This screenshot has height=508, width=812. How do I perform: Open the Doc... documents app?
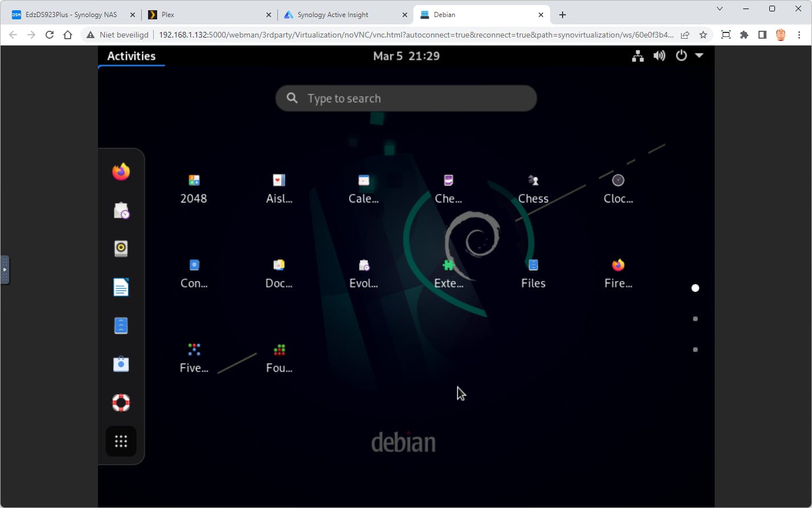pyautogui.click(x=279, y=274)
